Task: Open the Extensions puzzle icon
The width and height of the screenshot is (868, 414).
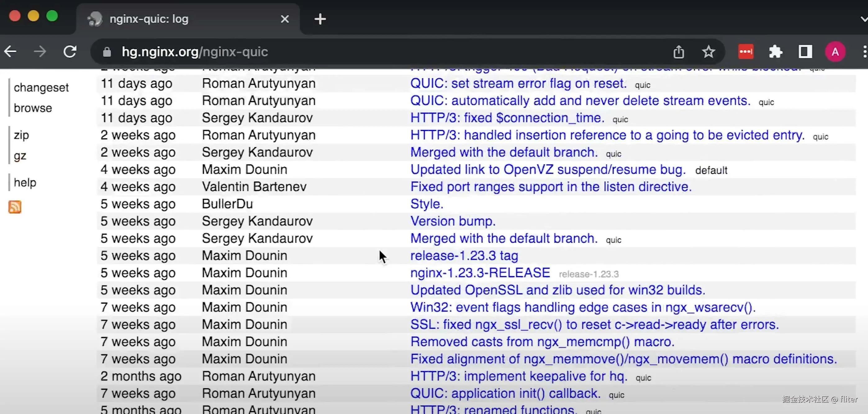Action: [x=775, y=52]
